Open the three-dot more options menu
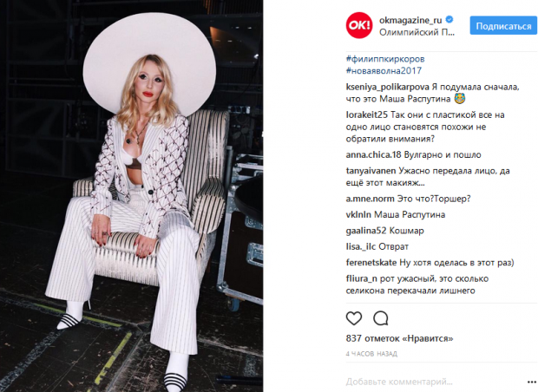The height and width of the screenshot is (392, 538). 531,382
